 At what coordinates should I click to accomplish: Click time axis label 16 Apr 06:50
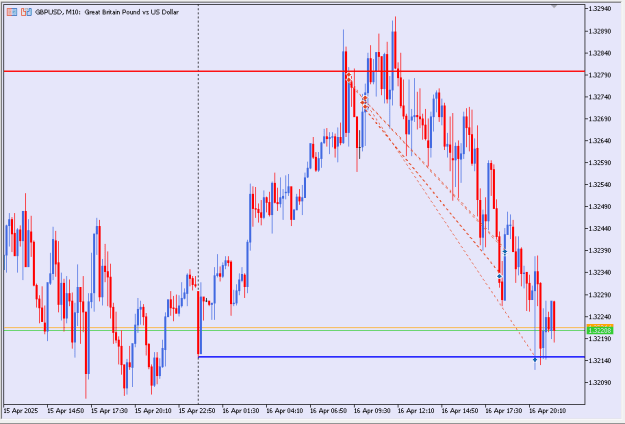tap(328, 410)
